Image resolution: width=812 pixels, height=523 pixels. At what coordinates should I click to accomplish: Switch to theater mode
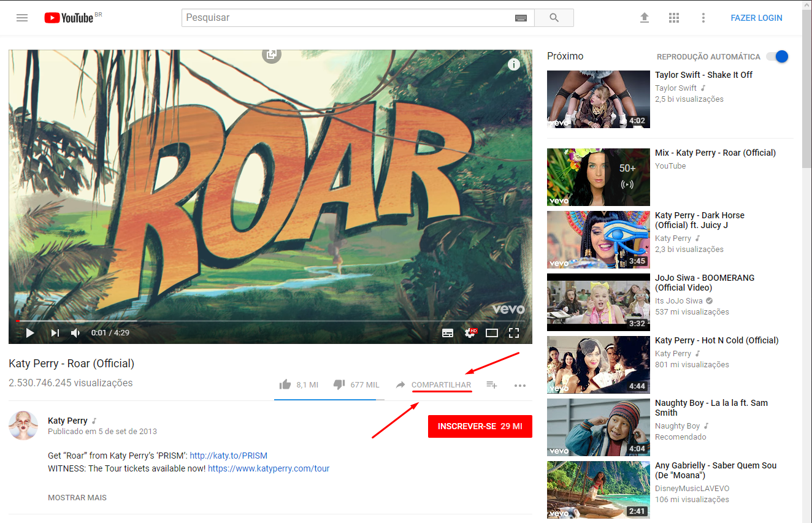[492, 333]
